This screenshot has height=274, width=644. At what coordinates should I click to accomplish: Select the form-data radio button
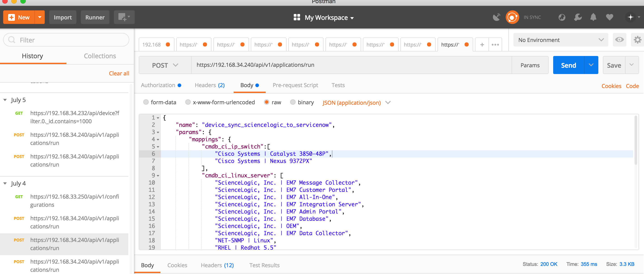pos(146,102)
